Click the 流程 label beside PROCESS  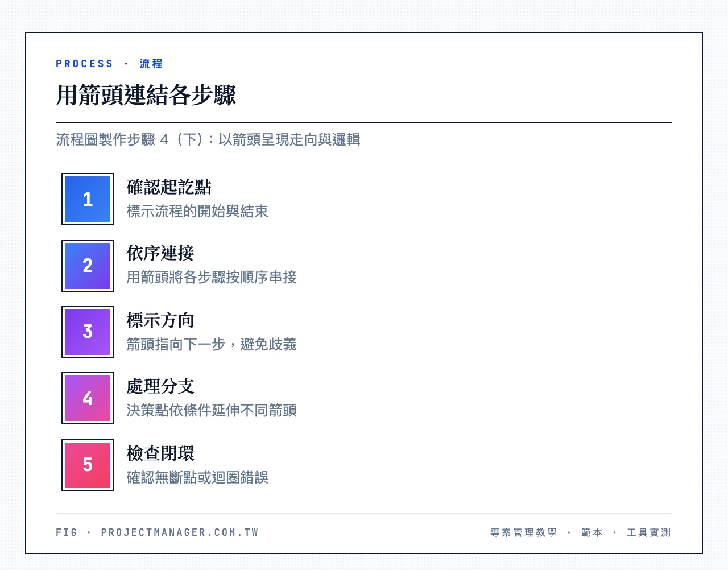151,64
